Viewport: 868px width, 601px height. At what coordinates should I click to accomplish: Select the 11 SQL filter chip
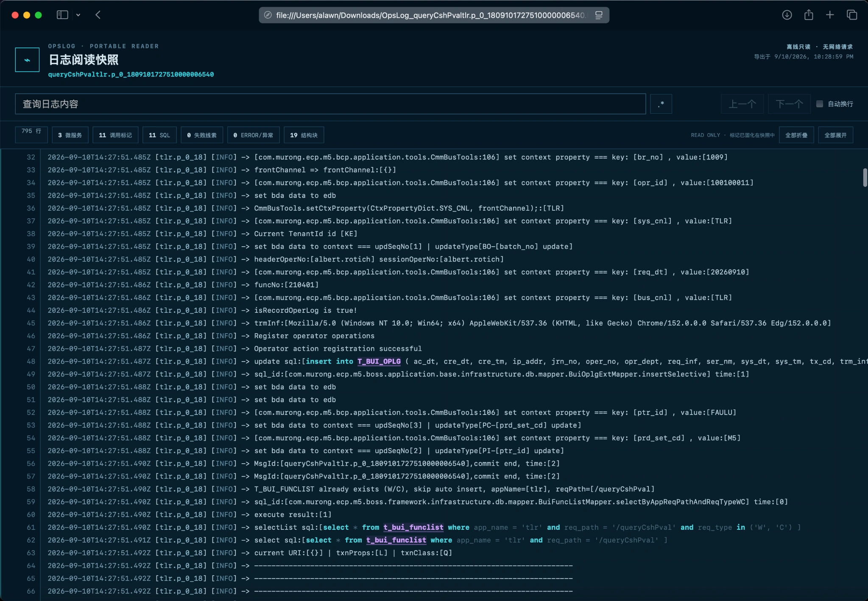[x=159, y=135]
